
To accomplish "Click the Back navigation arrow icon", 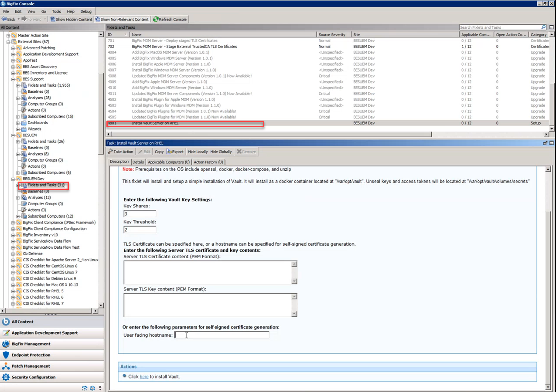I will tap(4, 19).
